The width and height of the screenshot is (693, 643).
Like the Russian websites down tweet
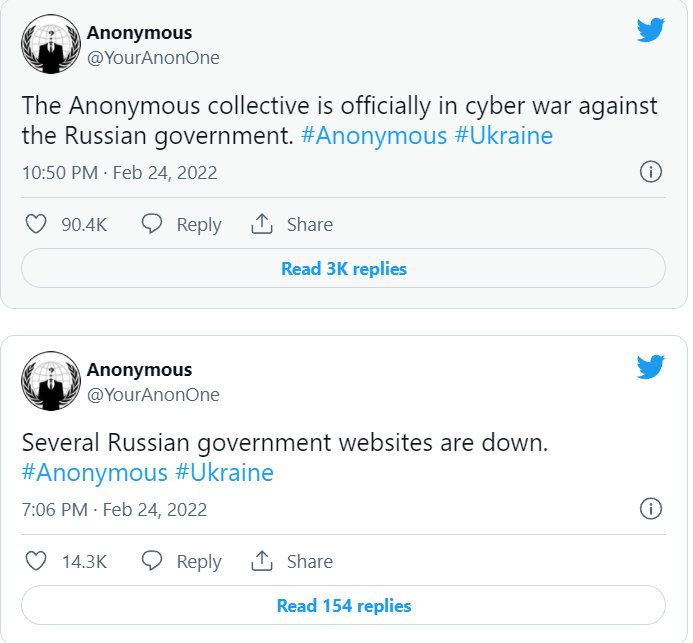36,561
